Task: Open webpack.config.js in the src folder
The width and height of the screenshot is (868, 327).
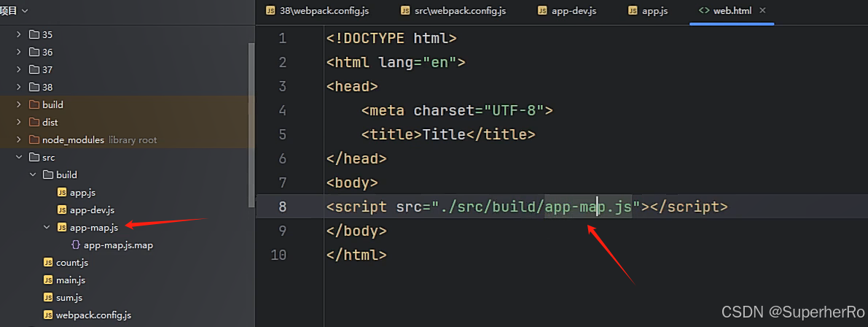Action: click(93, 315)
